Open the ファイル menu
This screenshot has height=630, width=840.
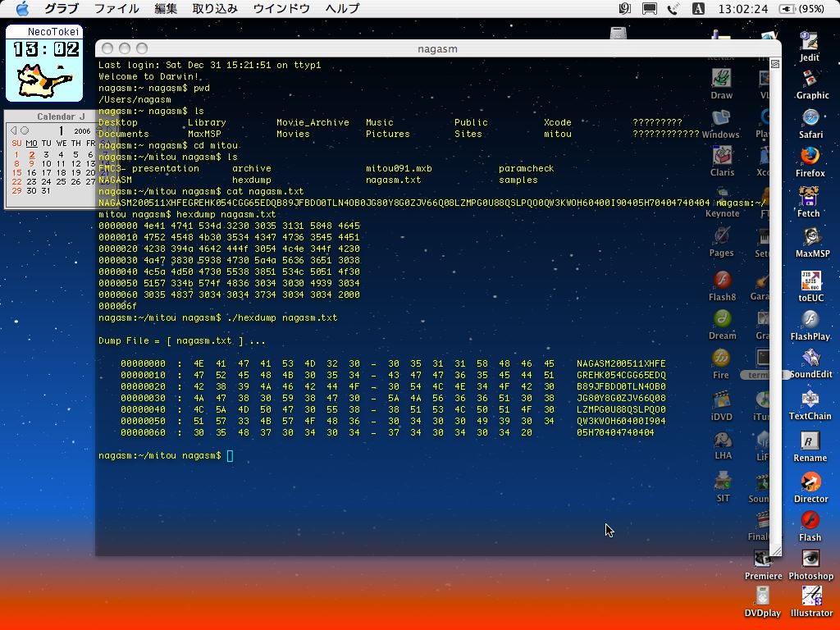coord(116,9)
